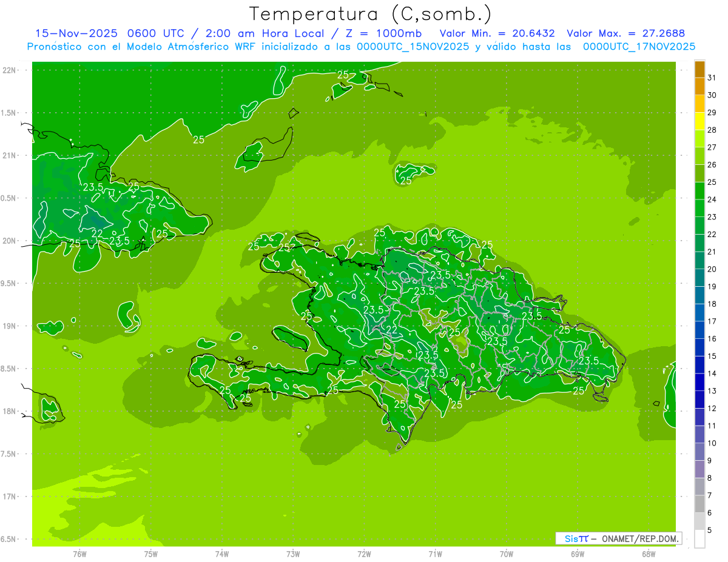
Task: Click the '17N' latitude axis label
Action: point(9,497)
